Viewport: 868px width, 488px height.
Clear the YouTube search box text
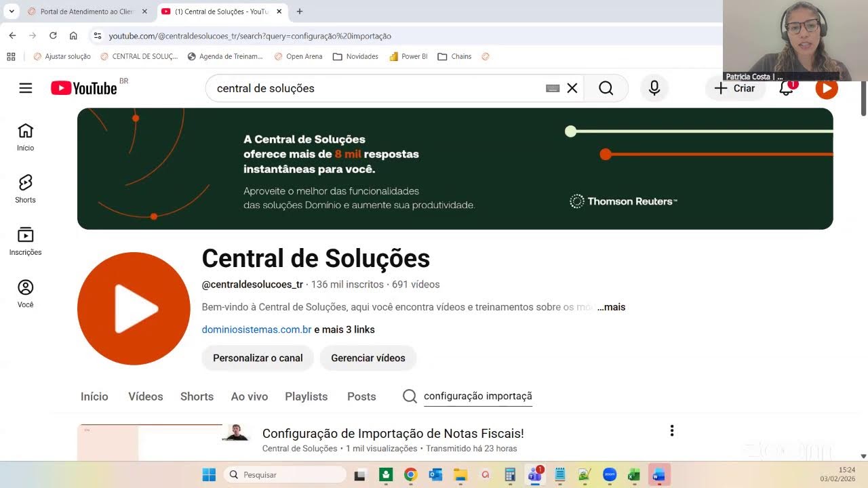[x=572, y=88]
